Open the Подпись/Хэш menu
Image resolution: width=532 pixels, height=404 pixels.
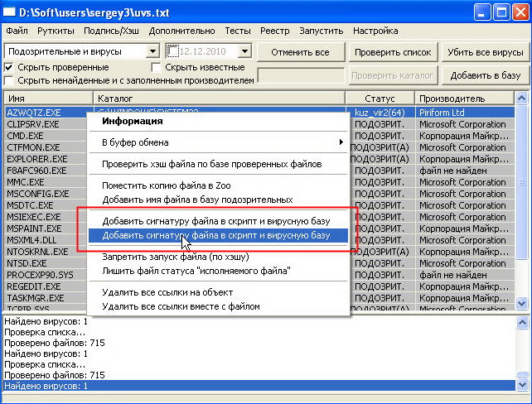(x=111, y=31)
